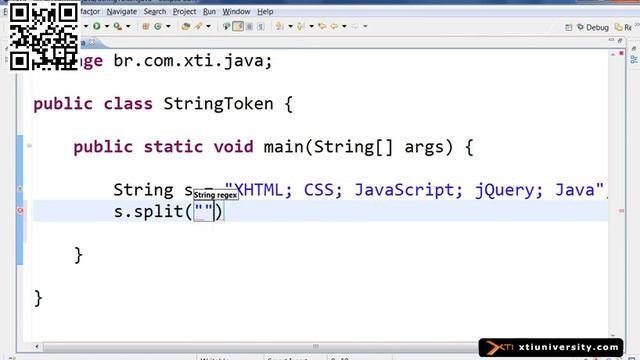Click toolbar icon left of Mark Occurrences toggle
This screenshot has height=360, width=640.
click(x=226, y=27)
